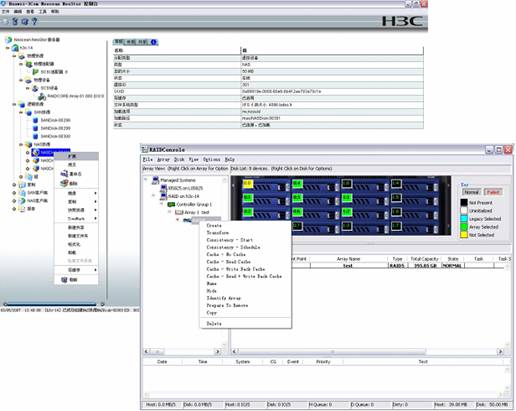Collapse the Managed Systems node
The width and height of the screenshot is (516, 411).
pos(146,180)
